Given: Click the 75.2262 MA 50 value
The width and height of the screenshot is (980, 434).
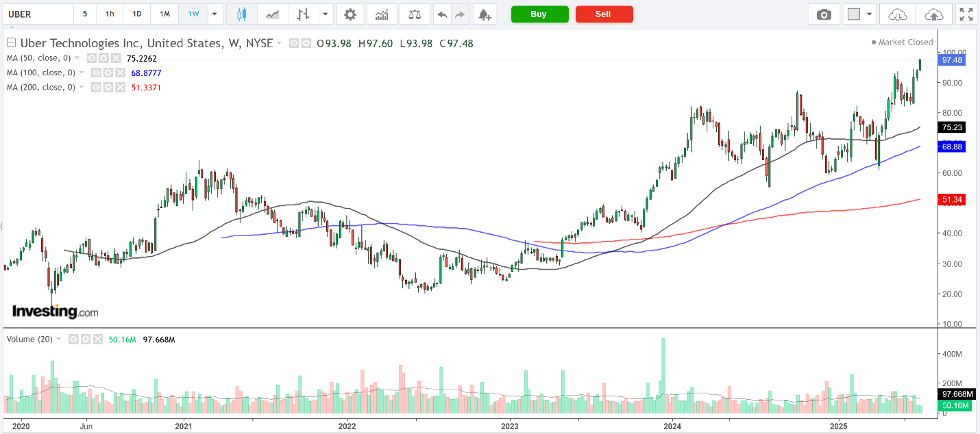Looking at the screenshot, I should (x=143, y=58).
